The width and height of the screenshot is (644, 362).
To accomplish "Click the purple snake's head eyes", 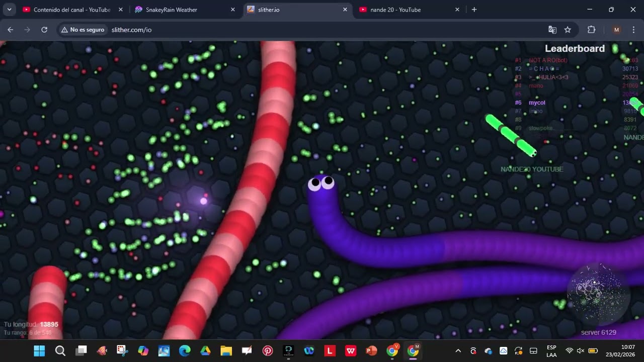I will click(x=321, y=183).
